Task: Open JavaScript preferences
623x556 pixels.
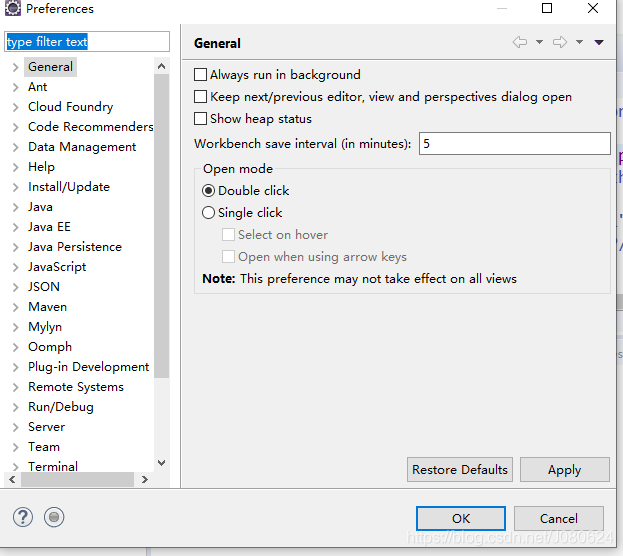Action: [x=57, y=267]
